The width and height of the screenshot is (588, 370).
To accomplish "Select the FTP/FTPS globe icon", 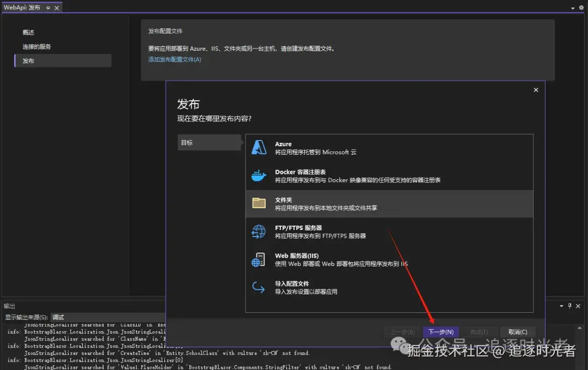I will point(259,232).
